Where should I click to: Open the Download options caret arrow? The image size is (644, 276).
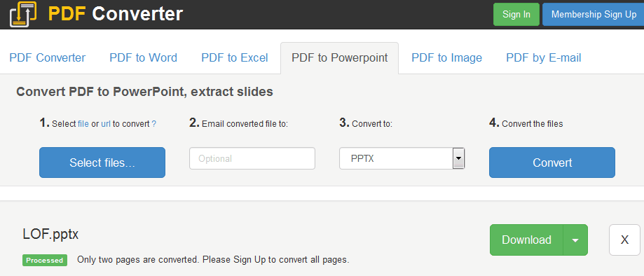(575, 240)
